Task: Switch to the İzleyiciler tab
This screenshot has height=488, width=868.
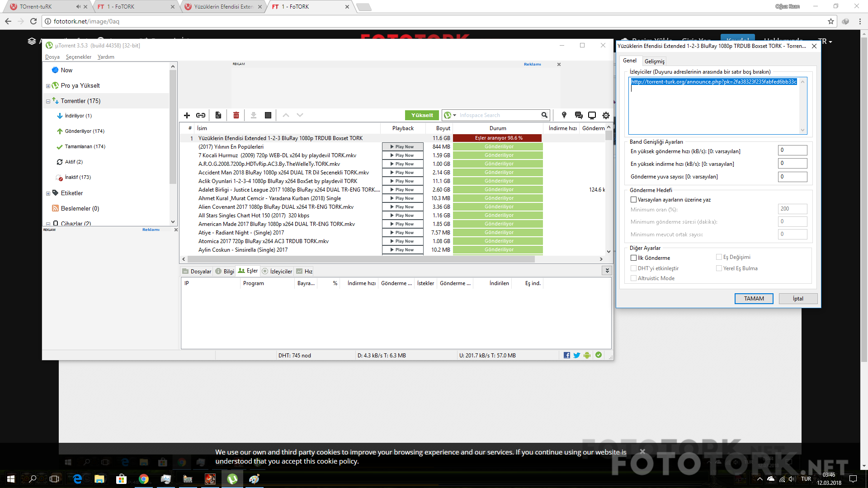Action: pyautogui.click(x=277, y=271)
